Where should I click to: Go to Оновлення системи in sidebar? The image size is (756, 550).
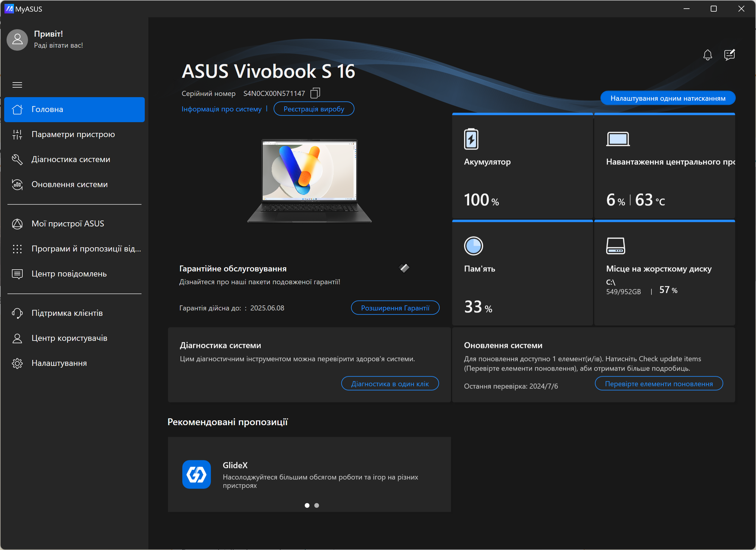(x=74, y=184)
